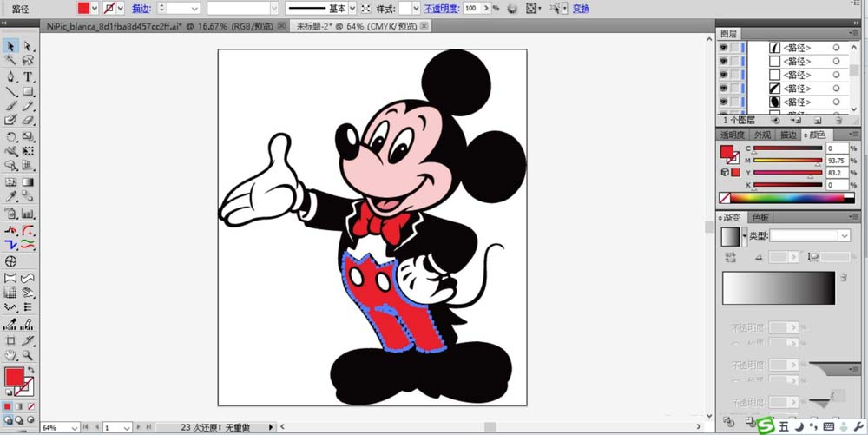Image resolution: width=868 pixels, height=435 pixels.
Task: Select the Lasso tool
Action: [x=28, y=60]
